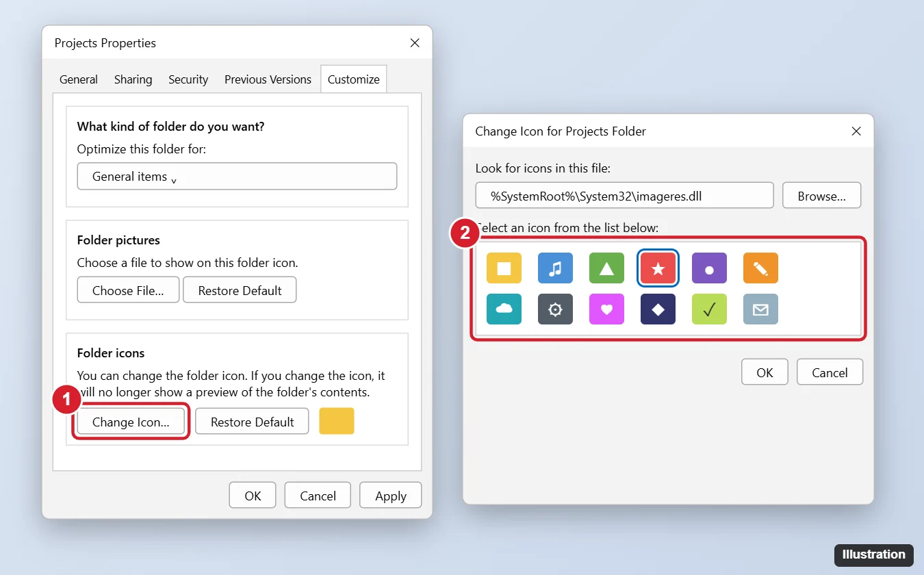Open the General items dropdown

coord(237,176)
